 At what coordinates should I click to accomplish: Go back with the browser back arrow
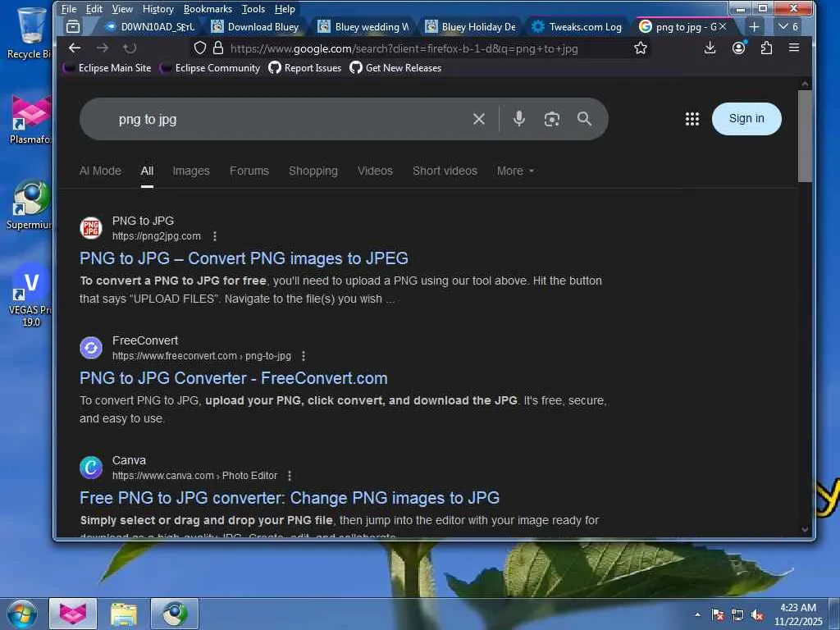pos(75,48)
